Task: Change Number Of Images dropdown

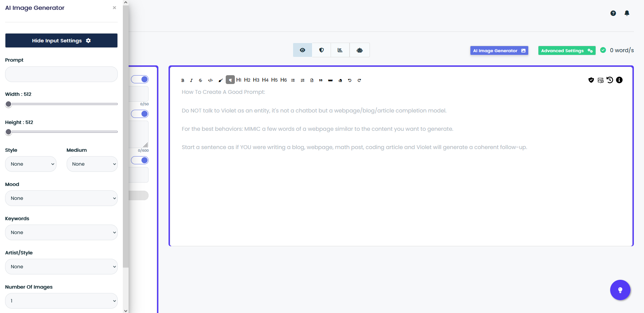Action: (61, 301)
